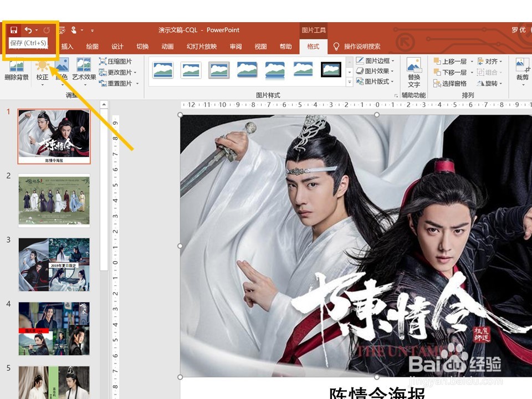This screenshot has width=532, height=399.
Task: Click the 操作说明搜索 search box
Action: pos(362,47)
